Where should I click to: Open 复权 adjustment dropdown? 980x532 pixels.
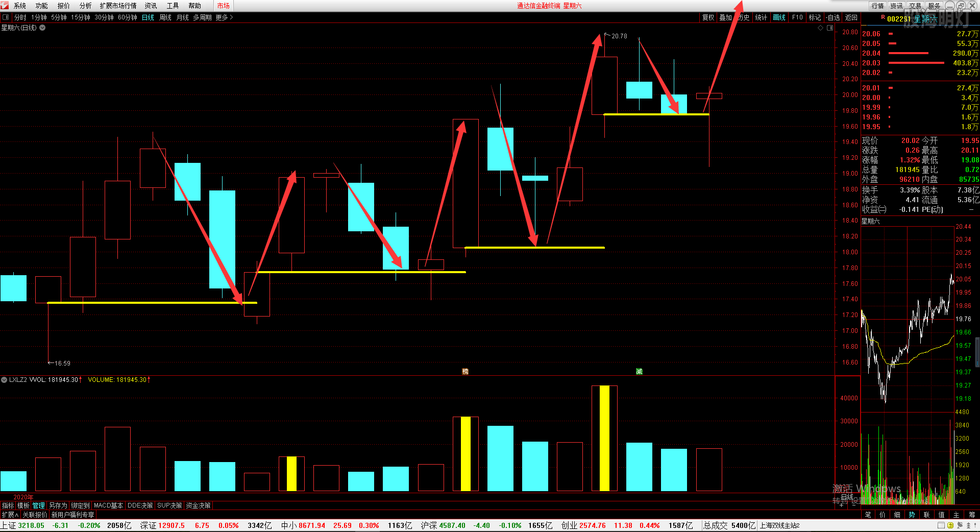[x=708, y=17]
